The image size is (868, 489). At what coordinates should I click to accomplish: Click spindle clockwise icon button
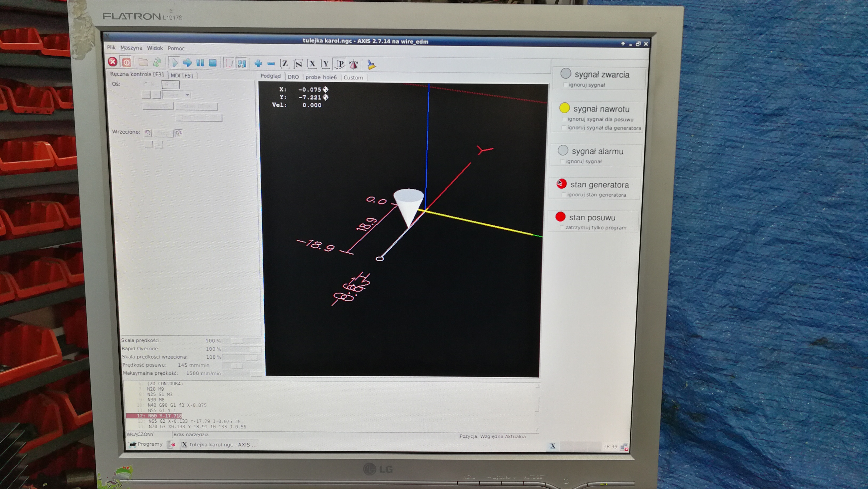pos(179,133)
